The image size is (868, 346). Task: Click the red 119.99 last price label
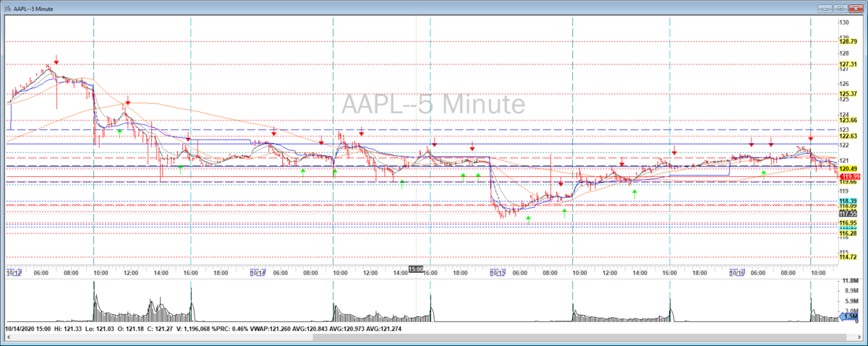[849, 176]
